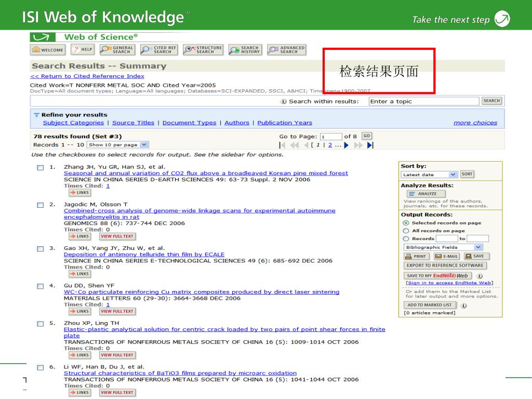Click 'Enter a topic' search field

(424, 101)
